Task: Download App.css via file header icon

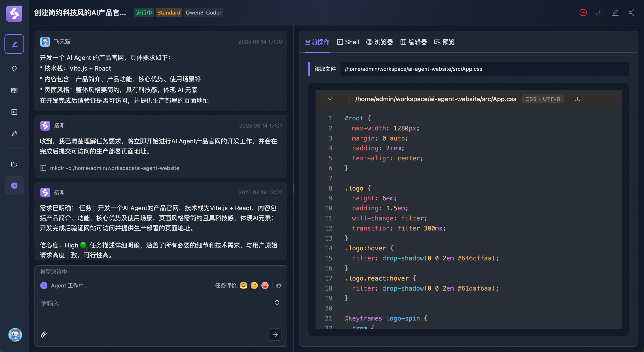Action: [577, 99]
